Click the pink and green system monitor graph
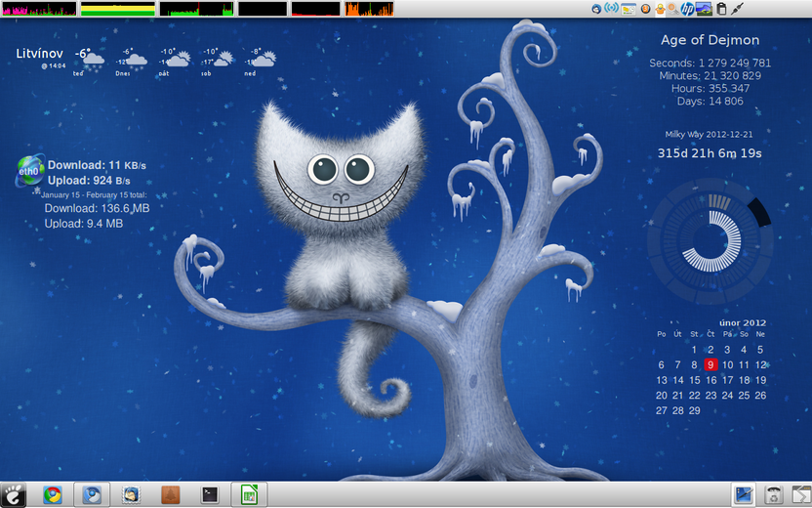This screenshot has width=812, height=508. [x=39, y=9]
